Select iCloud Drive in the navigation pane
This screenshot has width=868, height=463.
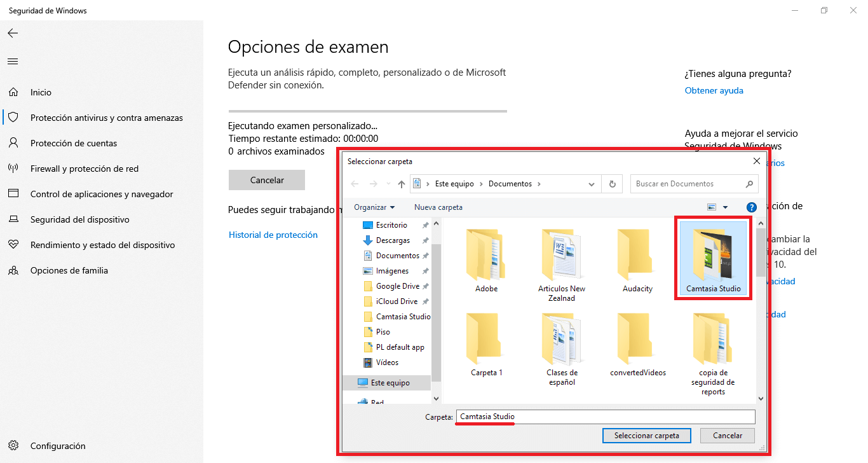pyautogui.click(x=397, y=301)
